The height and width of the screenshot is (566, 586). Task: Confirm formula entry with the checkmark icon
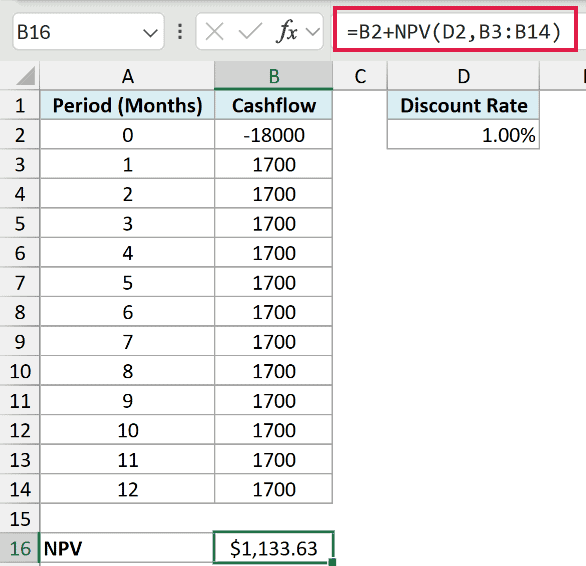tap(250, 31)
